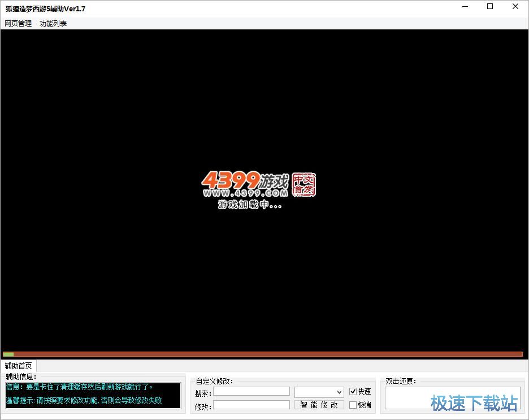This screenshot has height=420, width=529.
Task: Open the 功能列表 menu
Action: click(53, 24)
